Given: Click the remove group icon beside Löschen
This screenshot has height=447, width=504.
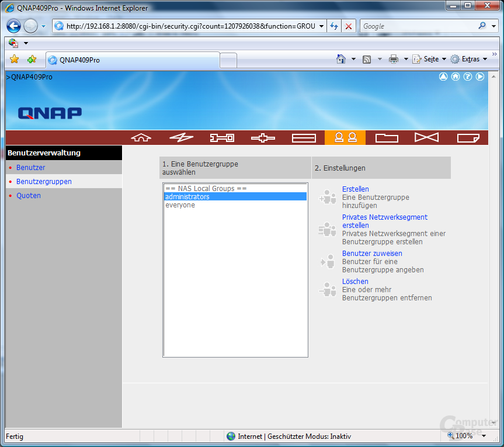Looking at the screenshot, I should tap(328, 289).
